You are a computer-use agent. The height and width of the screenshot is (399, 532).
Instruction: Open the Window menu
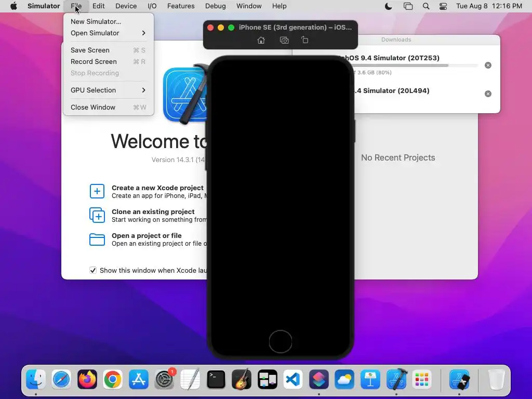click(x=249, y=6)
